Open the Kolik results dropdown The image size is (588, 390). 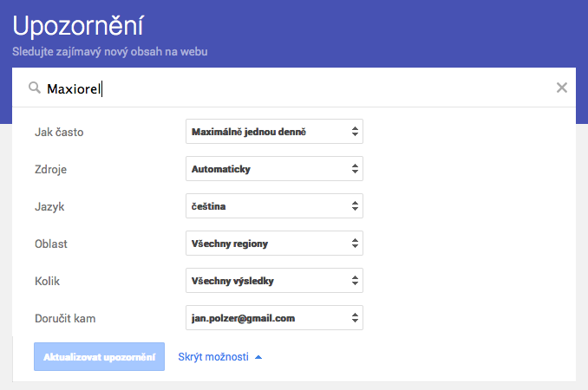[274, 280]
